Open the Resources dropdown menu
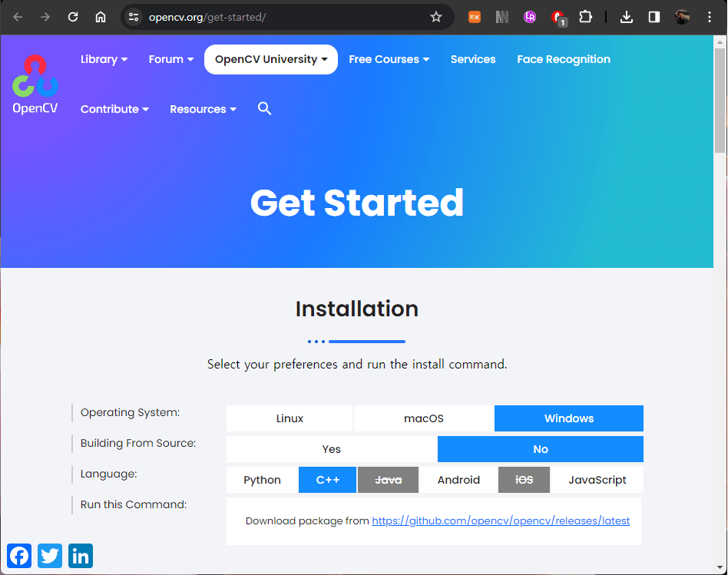This screenshot has width=728, height=575. [x=203, y=109]
